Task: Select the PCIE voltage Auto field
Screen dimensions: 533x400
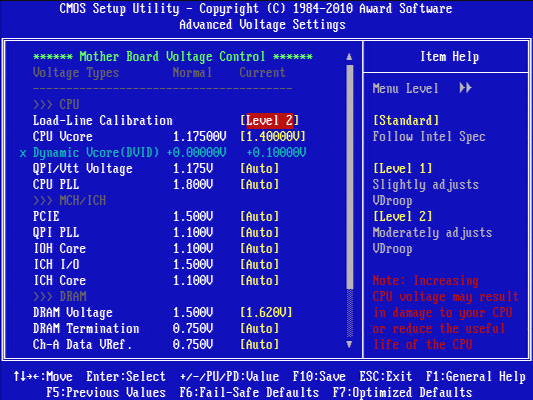Action: tap(259, 216)
